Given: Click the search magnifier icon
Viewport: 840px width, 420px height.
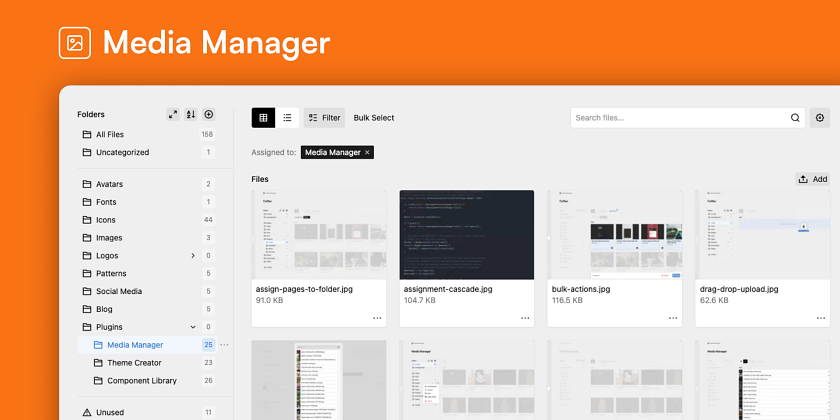Looking at the screenshot, I should [x=795, y=118].
